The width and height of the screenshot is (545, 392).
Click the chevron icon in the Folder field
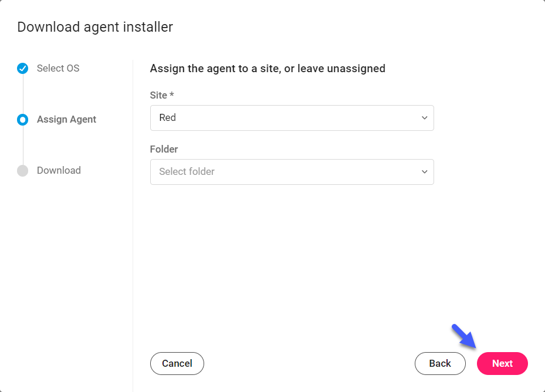tap(424, 171)
